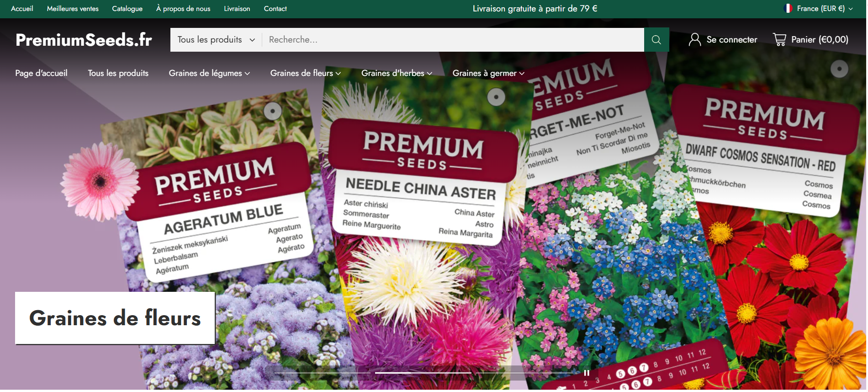Viewport: 868px width, 392px height.
Task: Focus the 'Recherche...' search field
Action: tap(453, 40)
